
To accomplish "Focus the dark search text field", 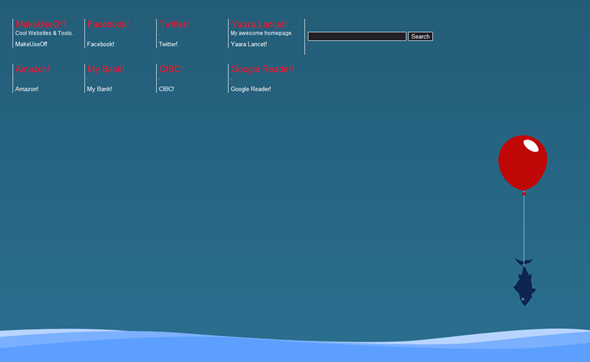I will (x=357, y=37).
